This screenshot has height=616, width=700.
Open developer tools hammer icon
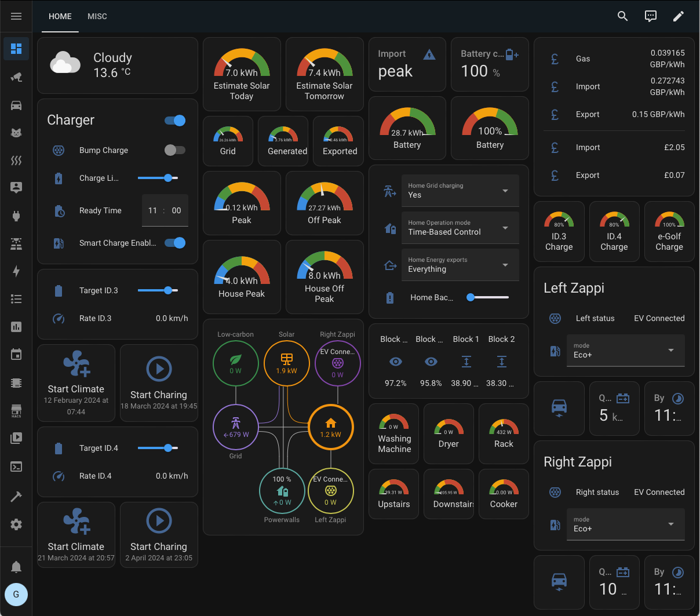click(x=16, y=497)
